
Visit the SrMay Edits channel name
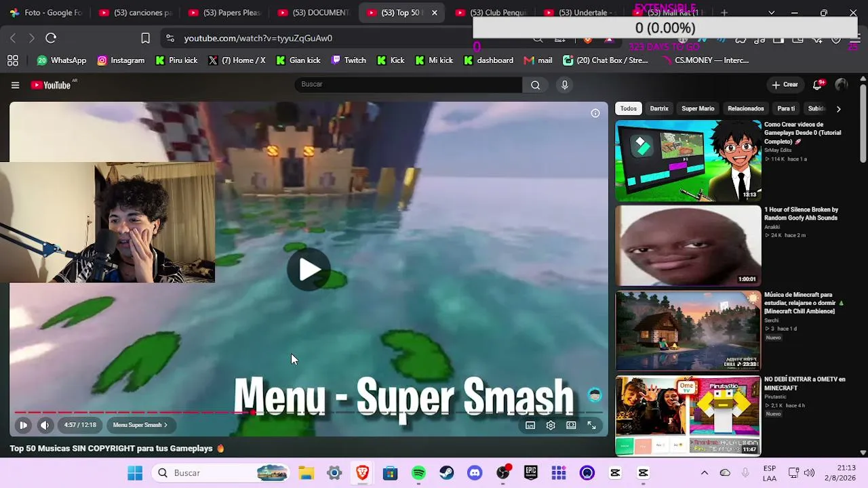[778, 150]
